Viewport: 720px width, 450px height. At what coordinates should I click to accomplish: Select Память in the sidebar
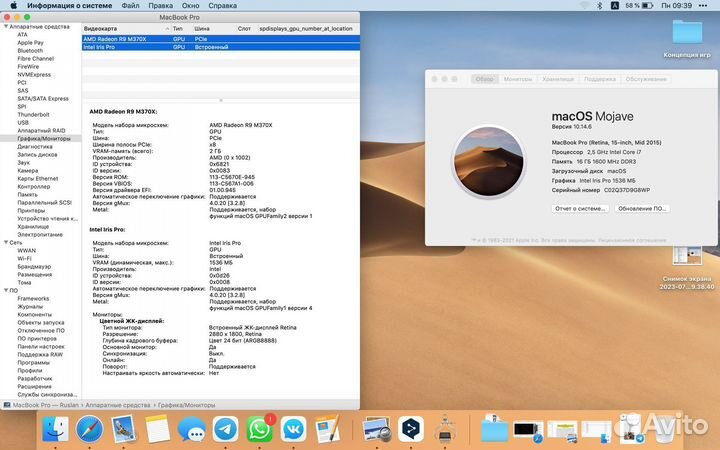[x=28, y=195]
